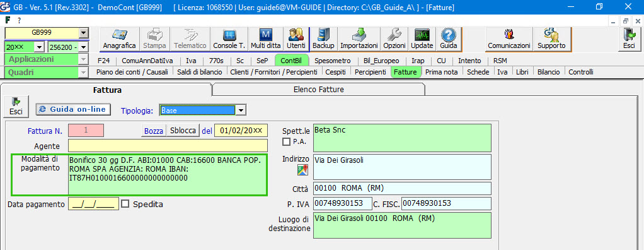
Task: Click the F icon in menu bar
Action: click(8, 20)
